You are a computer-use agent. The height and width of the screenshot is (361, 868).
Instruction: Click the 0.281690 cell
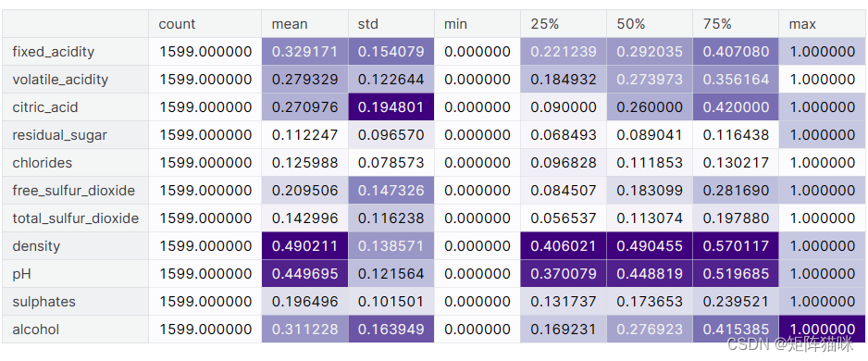click(x=736, y=191)
